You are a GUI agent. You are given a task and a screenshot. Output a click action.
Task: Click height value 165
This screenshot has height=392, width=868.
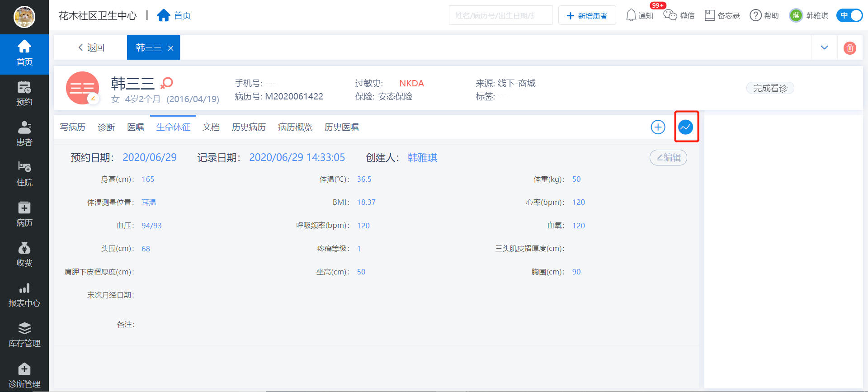[x=148, y=179]
